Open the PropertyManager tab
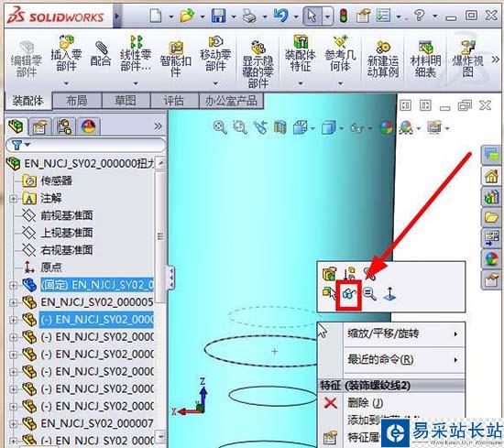Viewport: 504px width, 448px height. coord(39,127)
